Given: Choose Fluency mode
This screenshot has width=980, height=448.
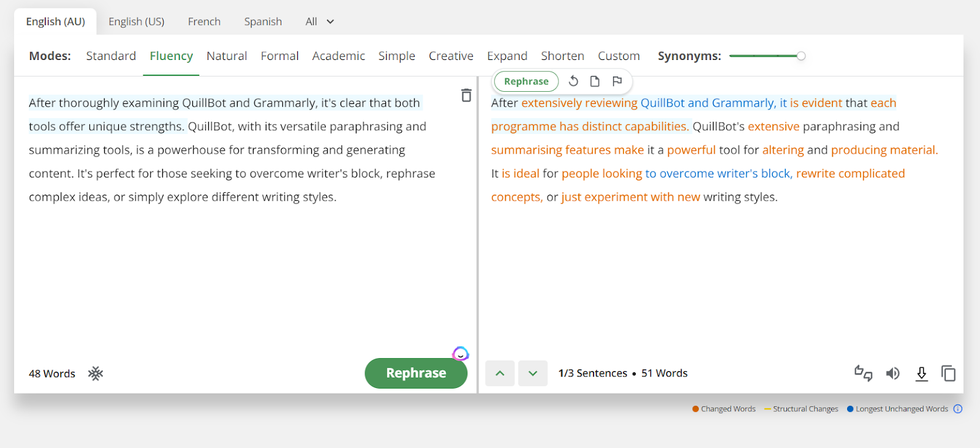Looking at the screenshot, I should [x=171, y=56].
